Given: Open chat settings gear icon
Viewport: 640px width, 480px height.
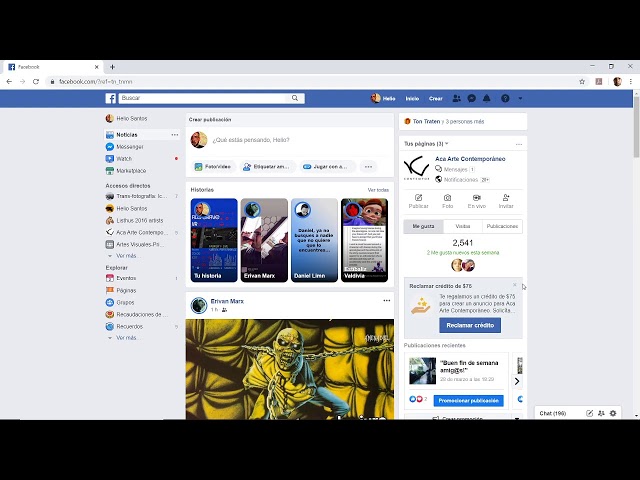Looking at the screenshot, I should (x=613, y=413).
